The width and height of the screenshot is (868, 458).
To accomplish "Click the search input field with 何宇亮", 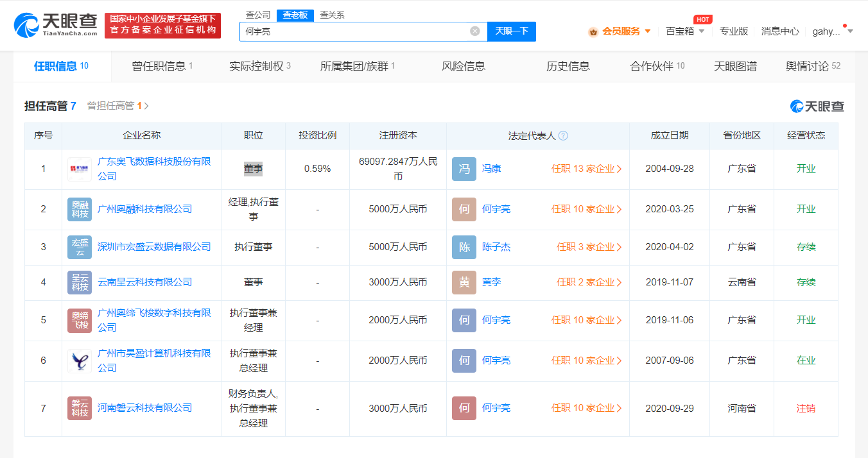I will (353, 31).
